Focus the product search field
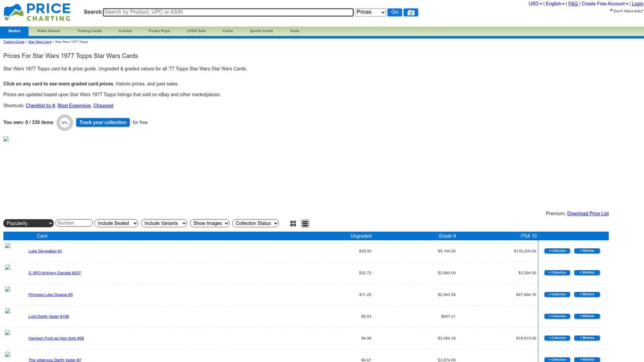 click(x=228, y=12)
